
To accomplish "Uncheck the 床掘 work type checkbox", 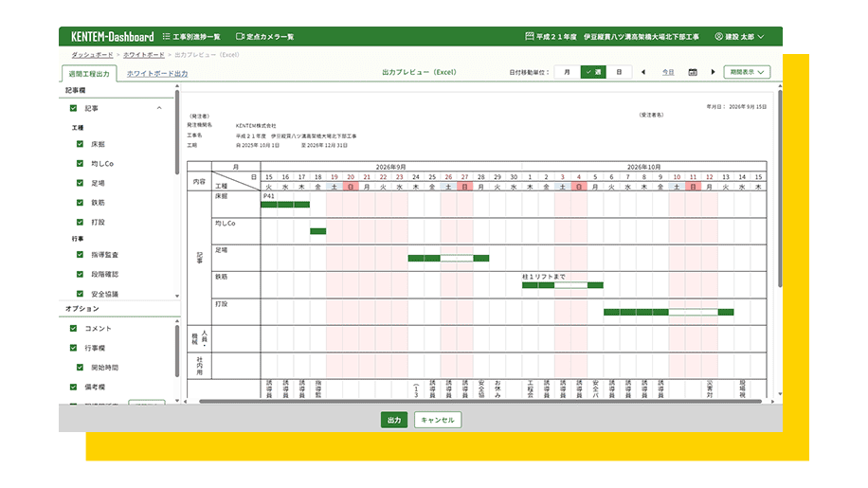I will 80,144.
